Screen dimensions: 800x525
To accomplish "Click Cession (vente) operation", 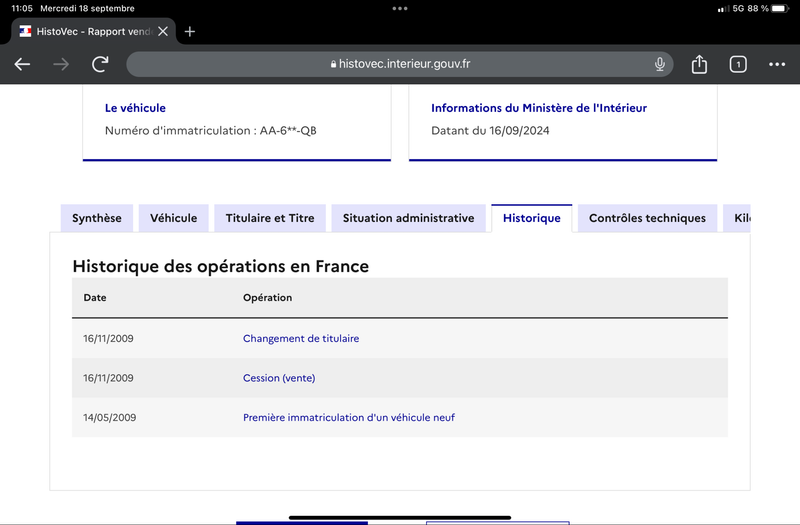I will coord(279,378).
